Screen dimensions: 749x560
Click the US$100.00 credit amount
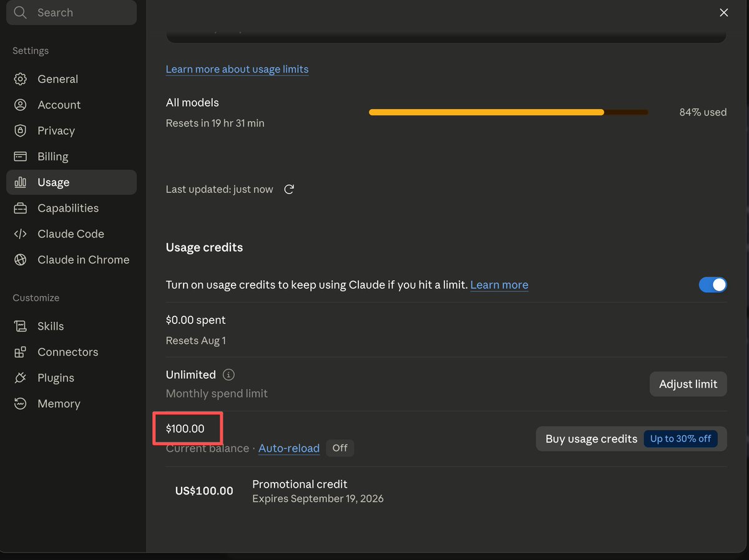coord(204,491)
